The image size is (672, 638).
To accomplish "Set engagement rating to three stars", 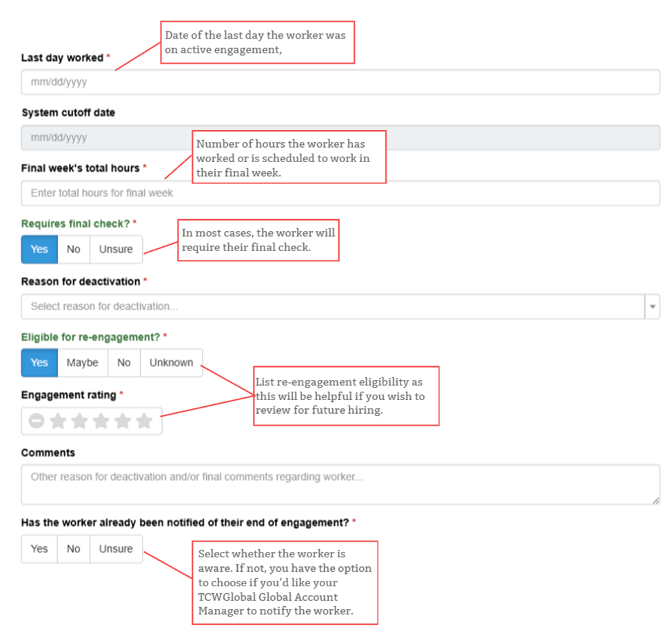I will pyautogui.click(x=101, y=421).
